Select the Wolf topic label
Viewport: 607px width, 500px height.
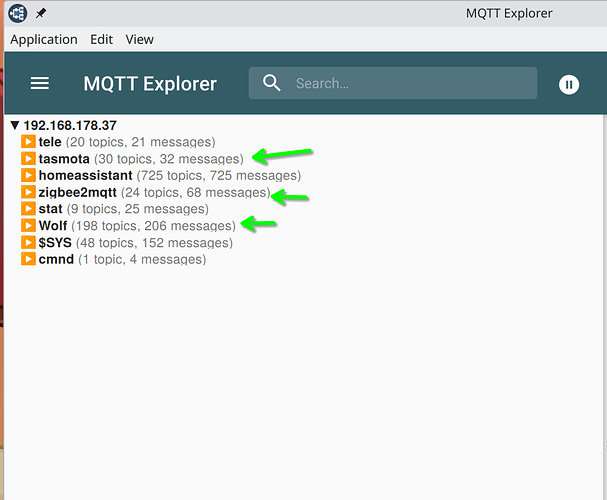click(52, 226)
